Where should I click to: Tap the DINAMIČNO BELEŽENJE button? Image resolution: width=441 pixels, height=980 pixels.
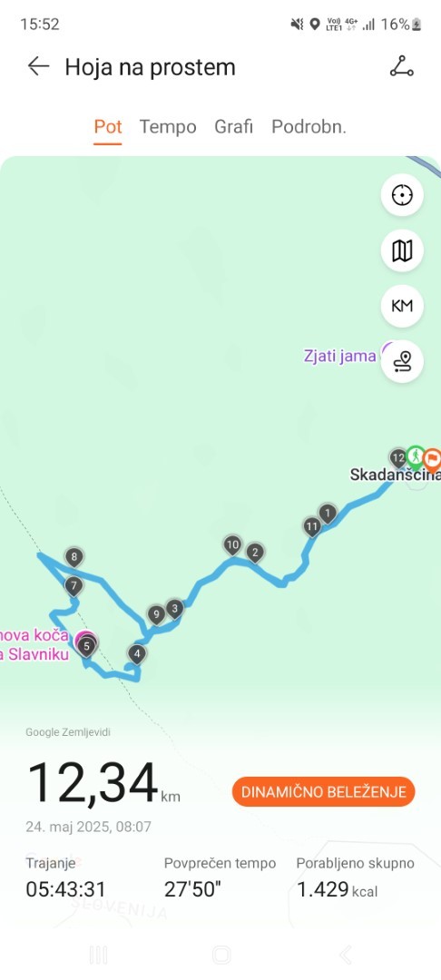click(324, 792)
